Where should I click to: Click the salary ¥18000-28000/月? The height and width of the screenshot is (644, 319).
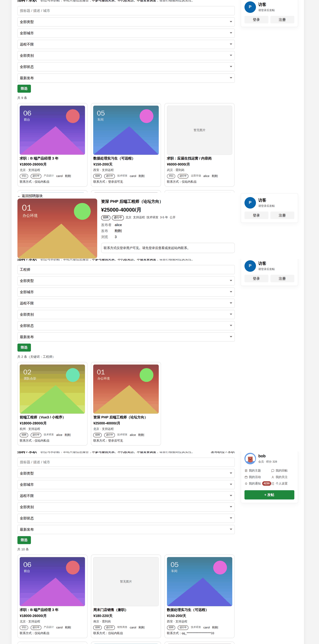(x=33, y=423)
